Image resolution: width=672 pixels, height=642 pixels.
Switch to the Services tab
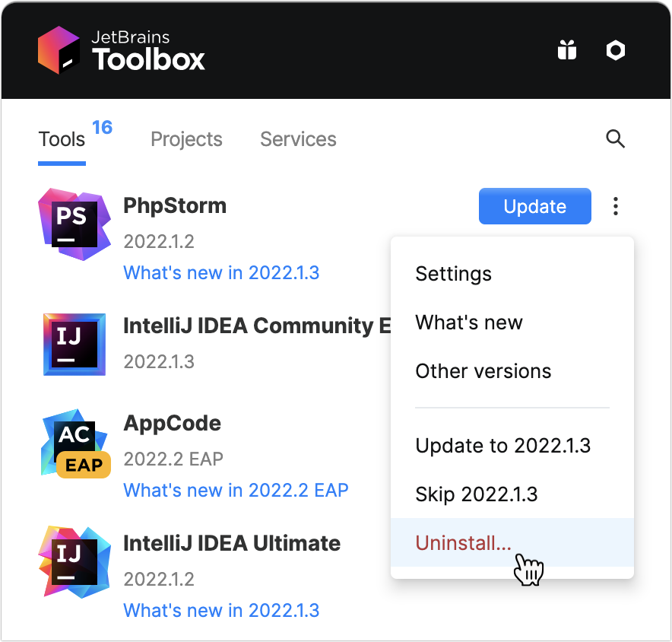[298, 139]
